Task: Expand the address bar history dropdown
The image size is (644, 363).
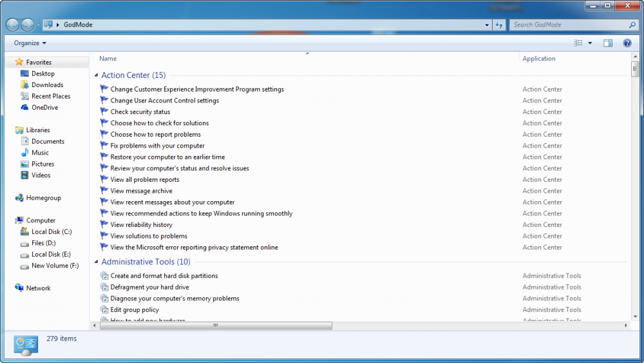Action: [x=487, y=25]
